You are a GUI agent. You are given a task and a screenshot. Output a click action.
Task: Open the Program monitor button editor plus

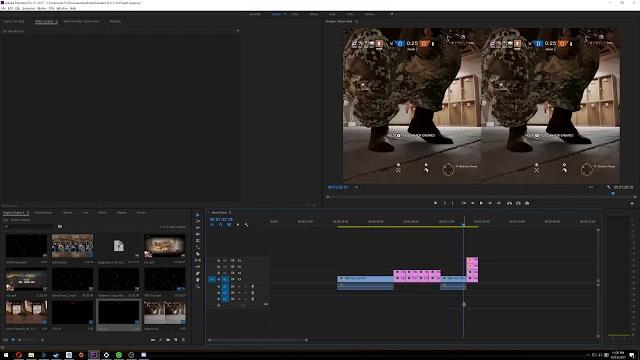click(632, 203)
